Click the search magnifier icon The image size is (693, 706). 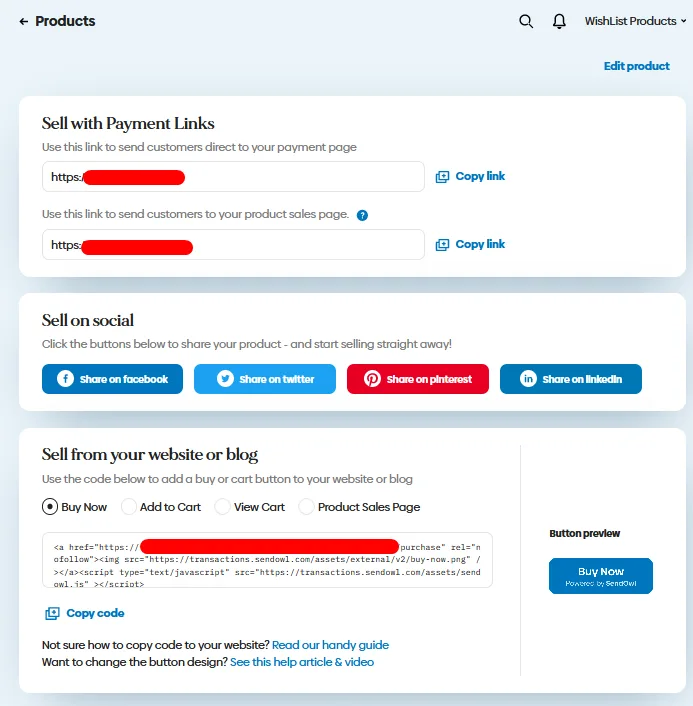[x=526, y=21]
